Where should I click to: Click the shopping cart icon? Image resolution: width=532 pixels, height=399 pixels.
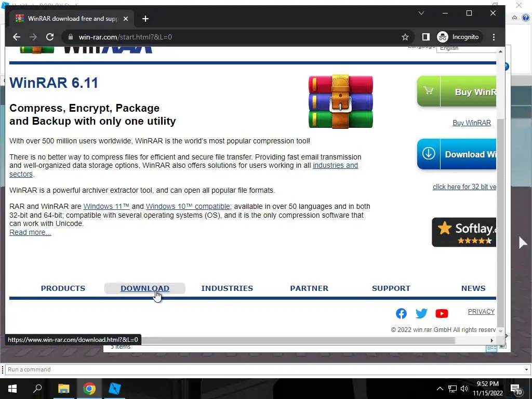tap(429, 91)
